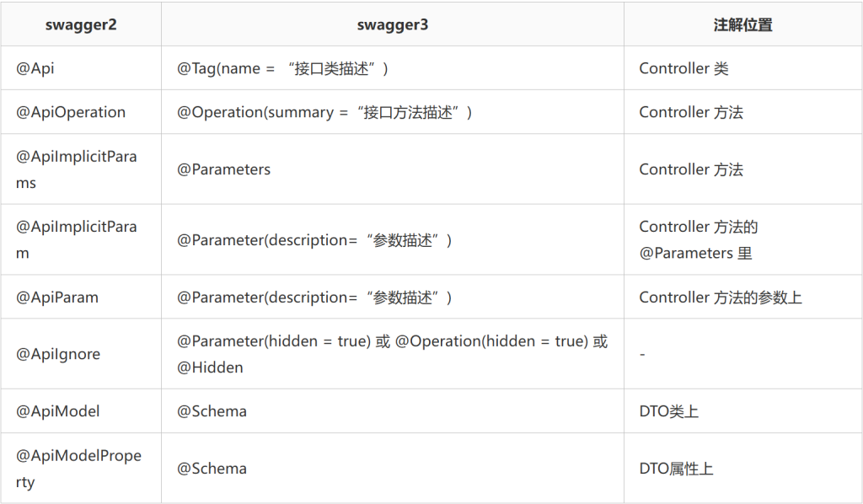Click the DTO属性上 cell
863x504 pixels.
click(743, 469)
